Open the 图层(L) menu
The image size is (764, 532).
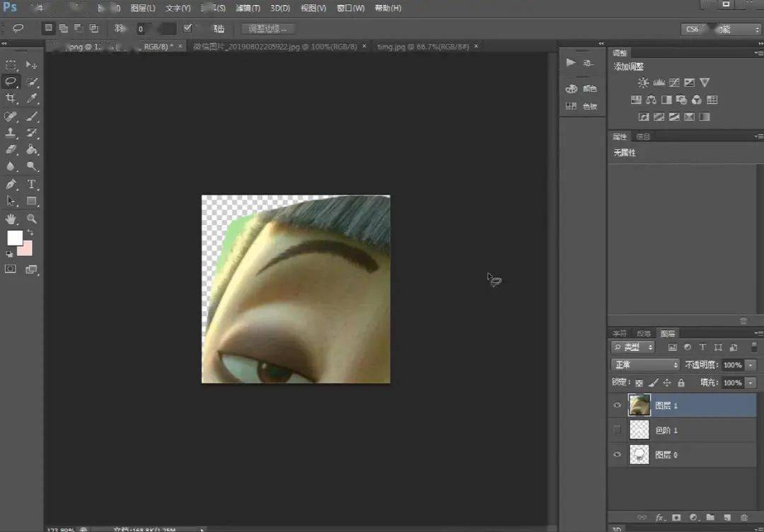(143, 8)
